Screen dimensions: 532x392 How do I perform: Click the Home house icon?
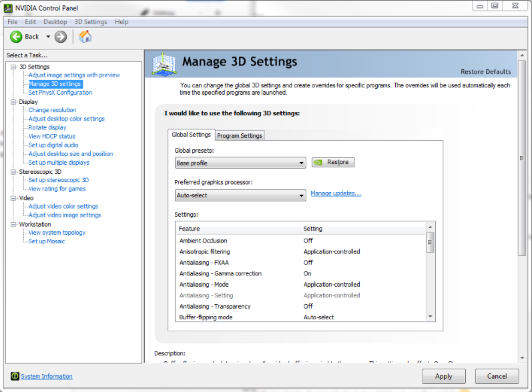(85, 37)
